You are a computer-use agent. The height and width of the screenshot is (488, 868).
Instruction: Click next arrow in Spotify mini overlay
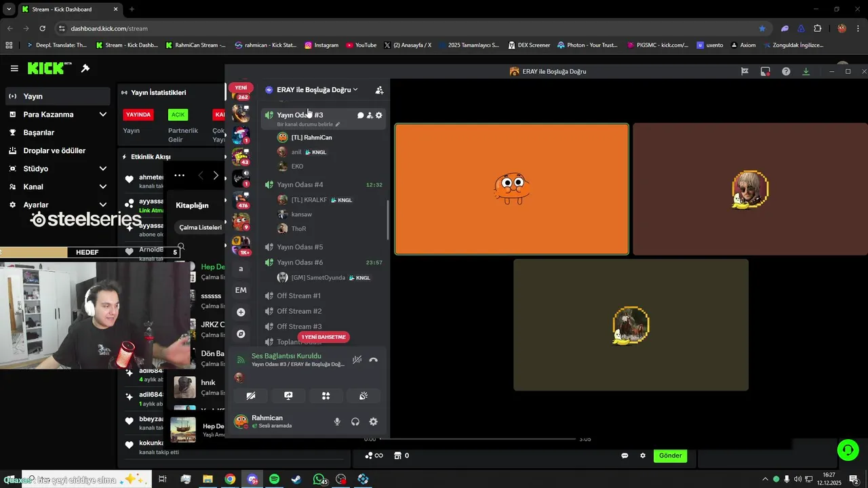click(x=216, y=176)
